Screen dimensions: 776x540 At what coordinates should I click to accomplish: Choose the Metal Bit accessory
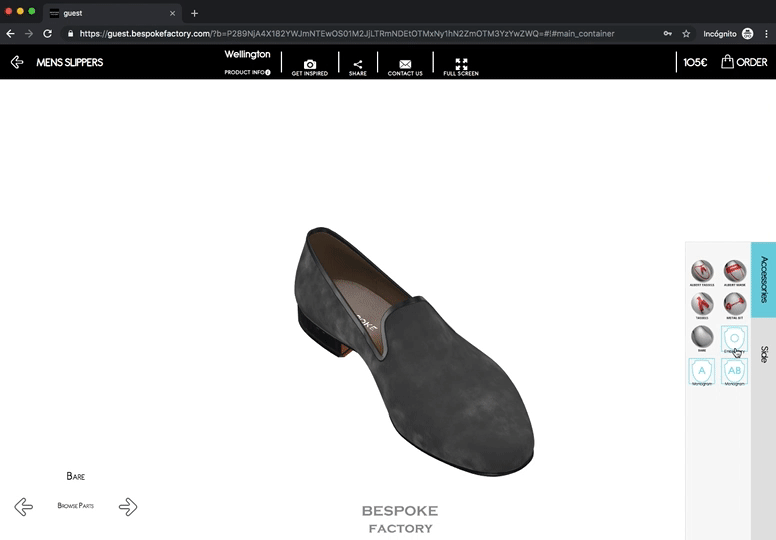coord(735,305)
